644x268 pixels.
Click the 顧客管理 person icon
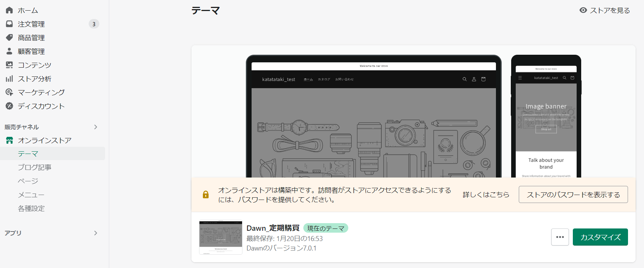pyautogui.click(x=10, y=51)
